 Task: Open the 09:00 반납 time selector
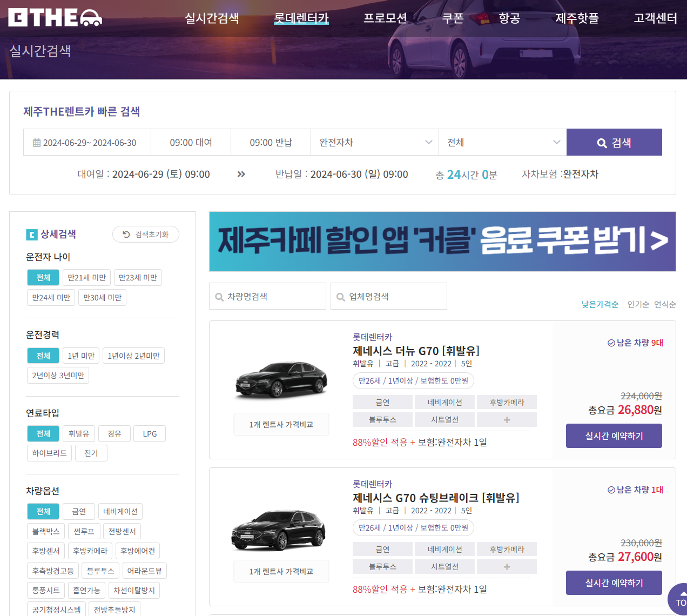pyautogui.click(x=271, y=142)
